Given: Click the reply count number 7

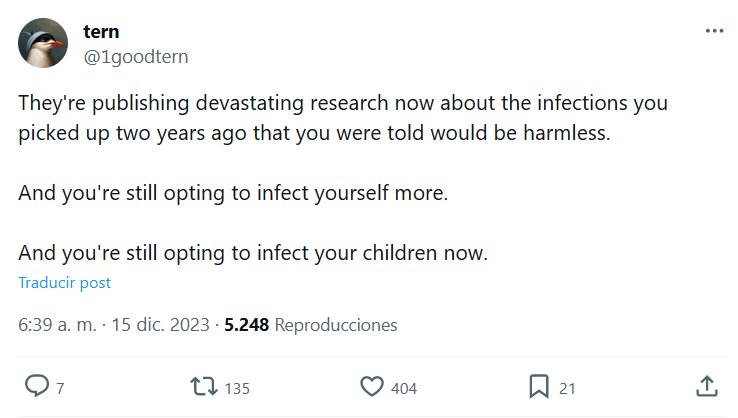Looking at the screenshot, I should tap(60, 388).
